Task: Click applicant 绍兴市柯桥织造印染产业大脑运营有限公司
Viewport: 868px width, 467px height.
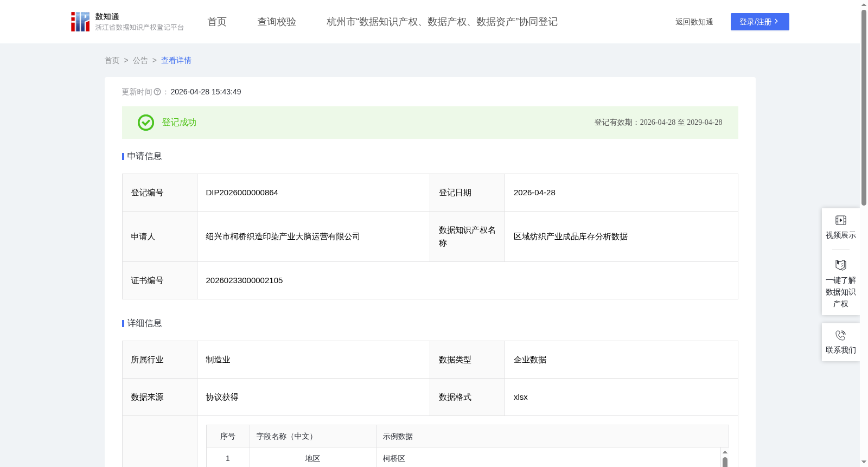Action: click(x=283, y=236)
